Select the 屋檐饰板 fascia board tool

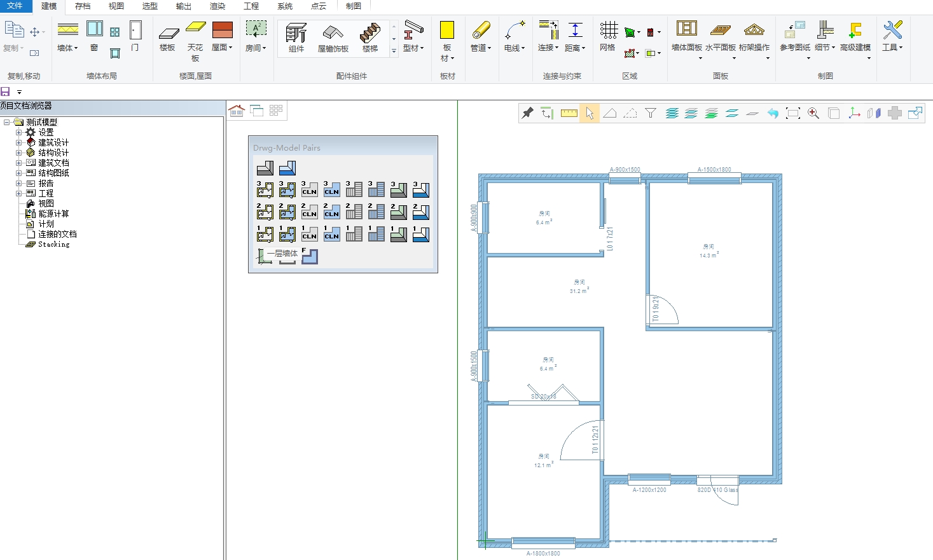333,38
